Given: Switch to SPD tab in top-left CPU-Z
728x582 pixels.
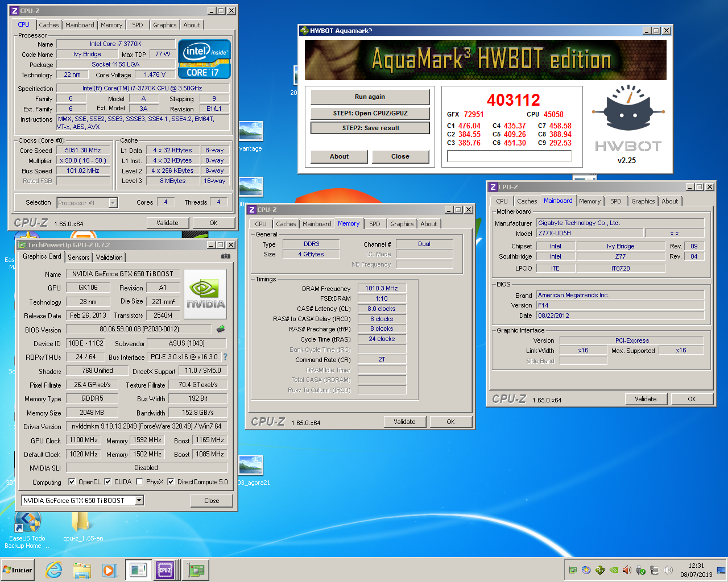Looking at the screenshot, I should coord(138,25).
